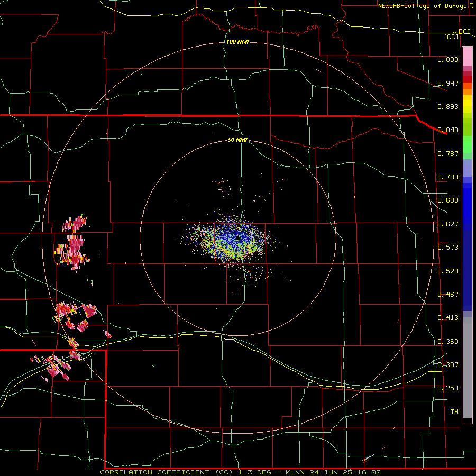Click the 0.253 legend value

(x=448, y=388)
